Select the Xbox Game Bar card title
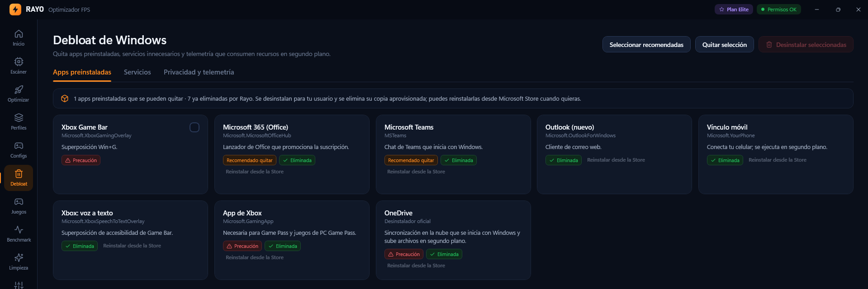Image resolution: width=868 pixels, height=289 pixels. (x=85, y=127)
